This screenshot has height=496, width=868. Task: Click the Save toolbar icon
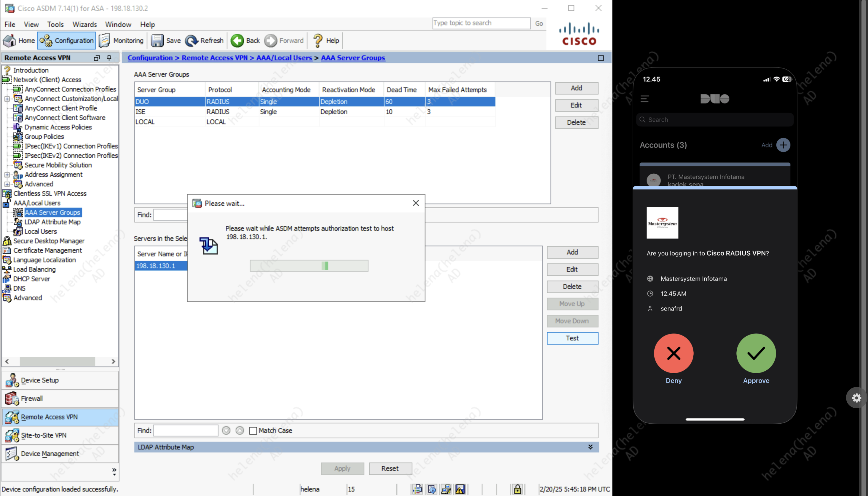[x=157, y=41]
